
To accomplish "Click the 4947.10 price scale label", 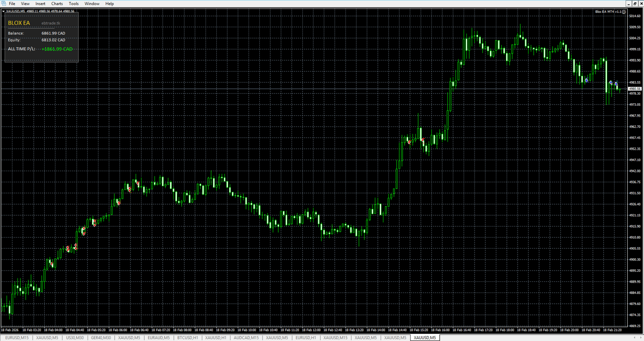I will [x=635, y=160].
